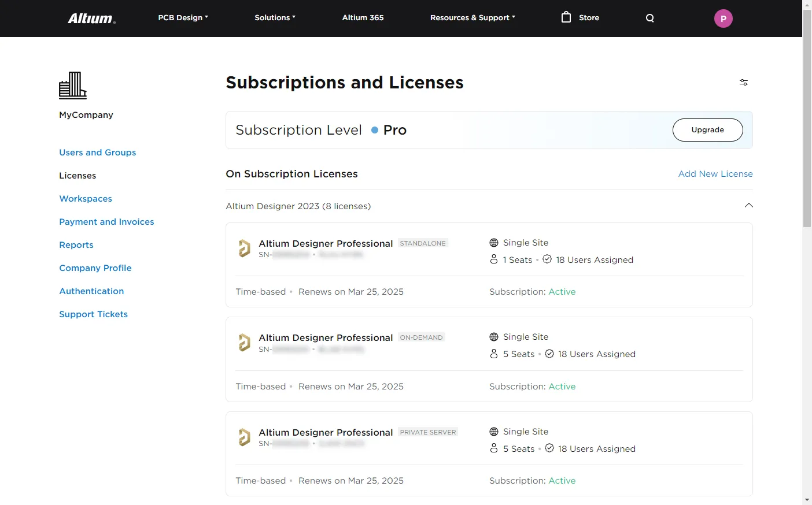Open Workspaces section

(x=86, y=199)
